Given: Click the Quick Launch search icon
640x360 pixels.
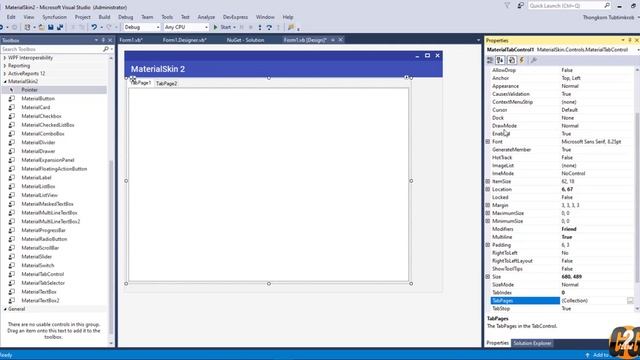Looking at the screenshot, I should coord(607,5).
